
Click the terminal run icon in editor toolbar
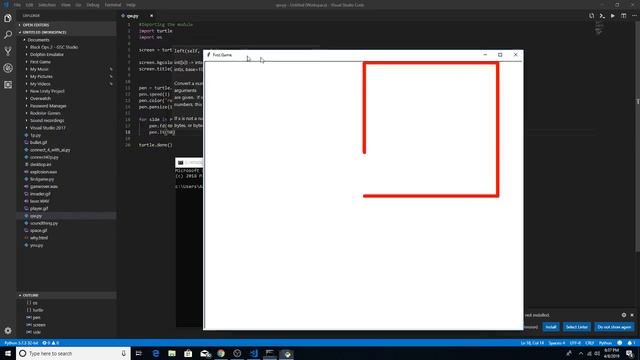(x=602, y=16)
